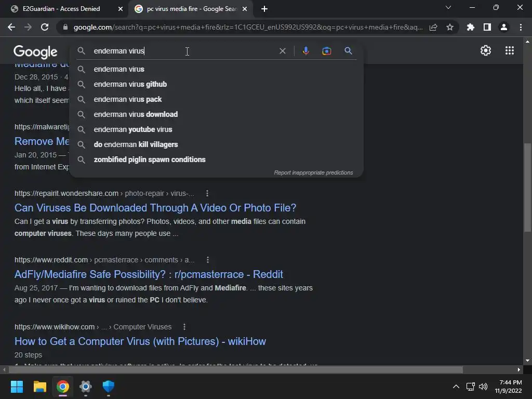Image resolution: width=532 pixels, height=399 pixels.
Task: Click the scroll-up arrow of page scrollbar
Action: 527,42
